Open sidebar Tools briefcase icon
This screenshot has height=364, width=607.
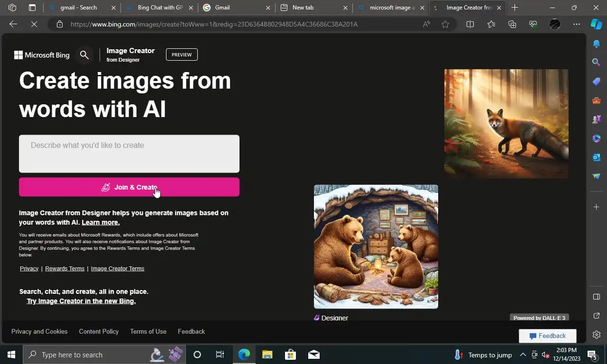[597, 100]
